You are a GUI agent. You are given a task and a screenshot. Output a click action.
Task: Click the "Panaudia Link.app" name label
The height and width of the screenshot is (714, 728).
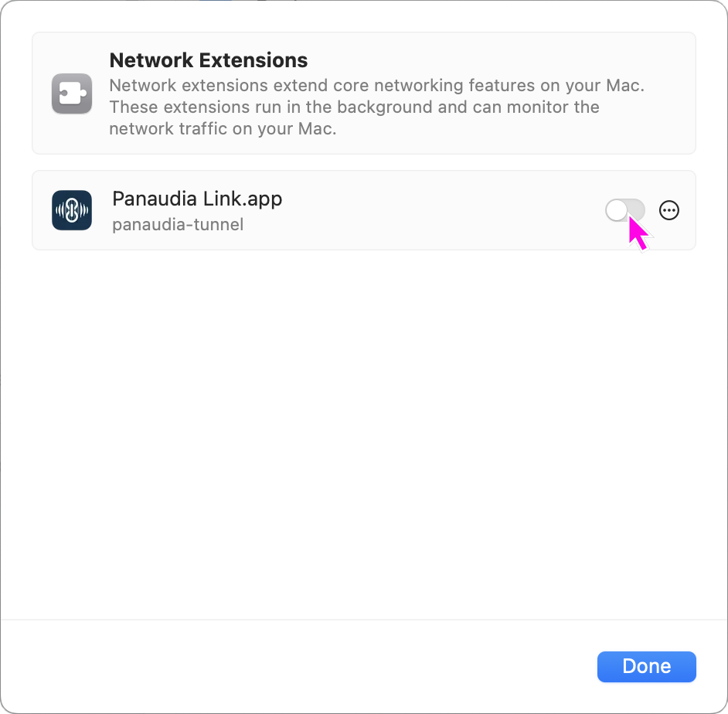click(197, 199)
